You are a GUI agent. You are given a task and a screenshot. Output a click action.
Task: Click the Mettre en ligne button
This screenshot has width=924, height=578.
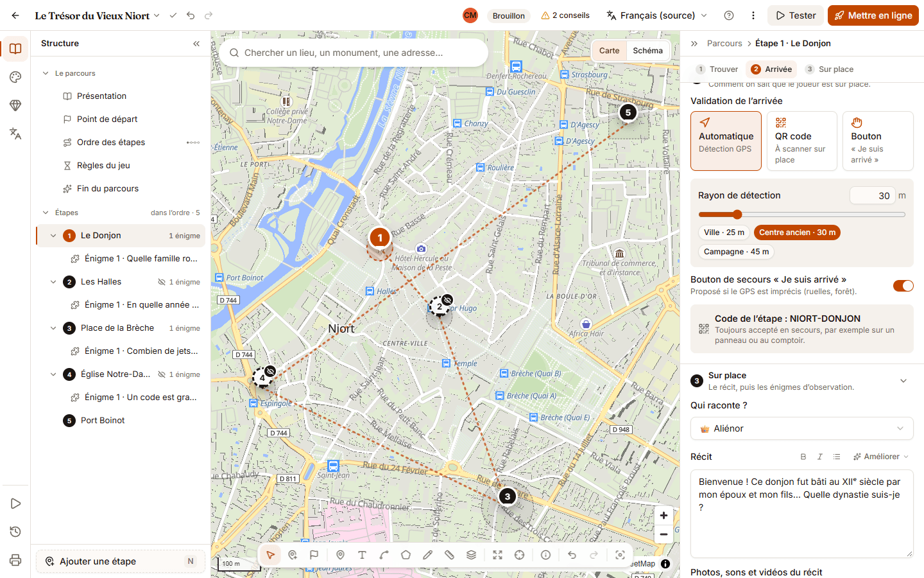[x=873, y=15]
